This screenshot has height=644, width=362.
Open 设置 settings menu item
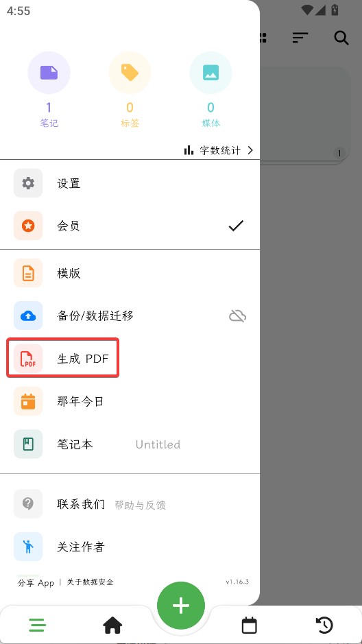[x=130, y=182]
